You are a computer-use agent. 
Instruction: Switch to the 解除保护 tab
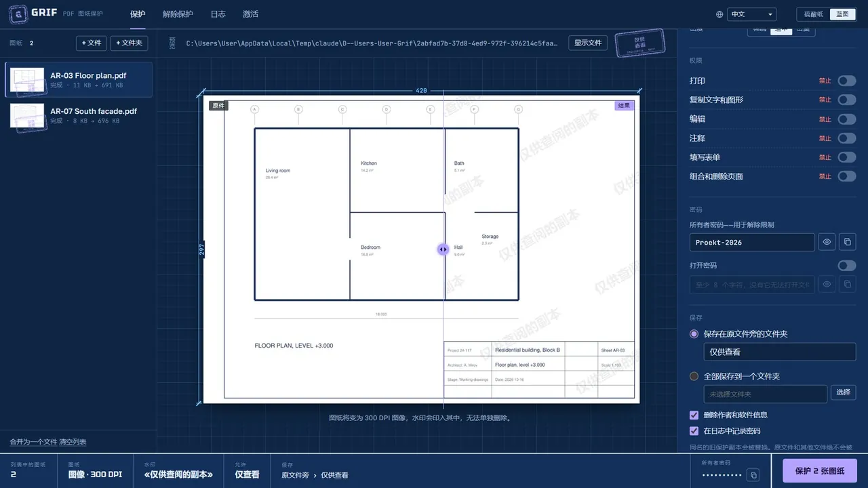(x=178, y=14)
